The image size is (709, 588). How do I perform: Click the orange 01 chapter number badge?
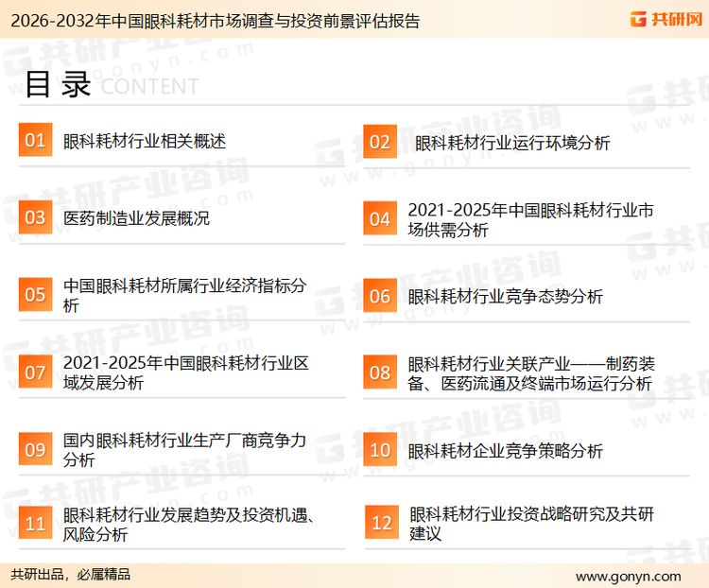pos(35,141)
